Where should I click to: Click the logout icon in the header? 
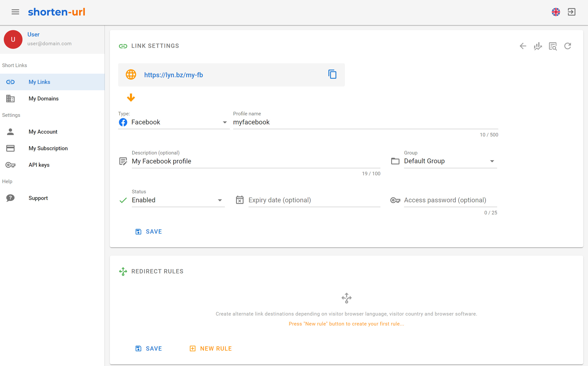(x=572, y=12)
